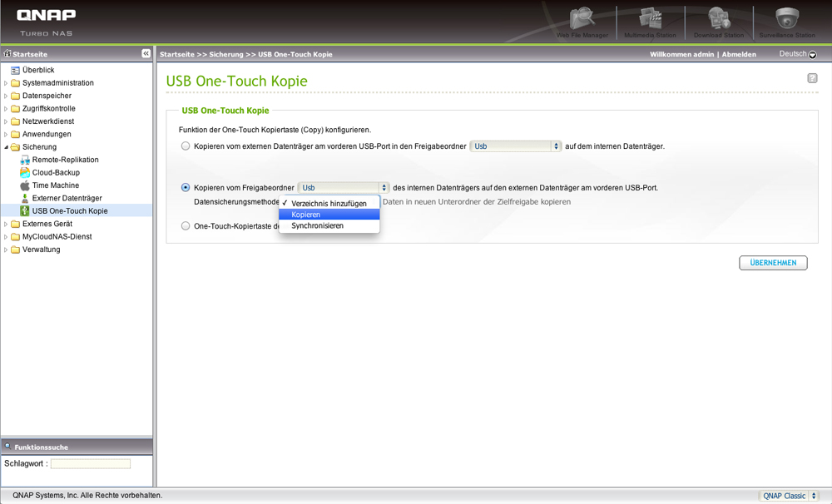The image size is (832, 504).
Task: Open QNAP Classic theme dropdown
Action: pos(789,496)
